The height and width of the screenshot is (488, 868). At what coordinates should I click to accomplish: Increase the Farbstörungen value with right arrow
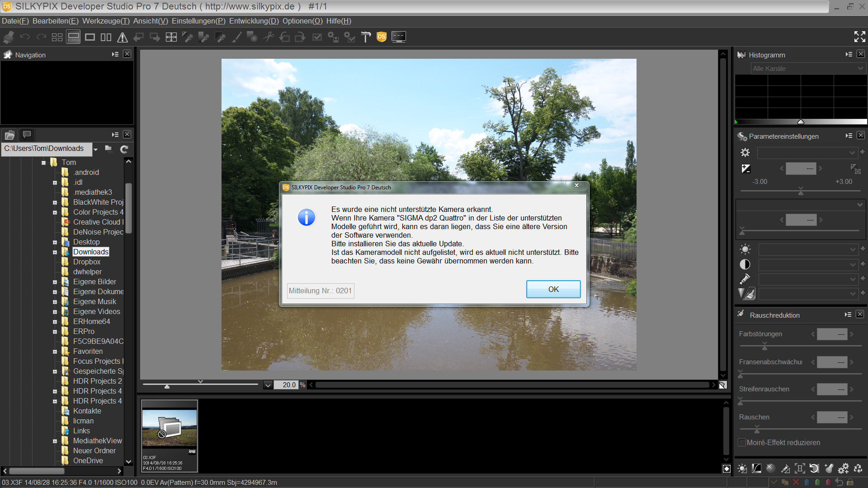point(852,334)
